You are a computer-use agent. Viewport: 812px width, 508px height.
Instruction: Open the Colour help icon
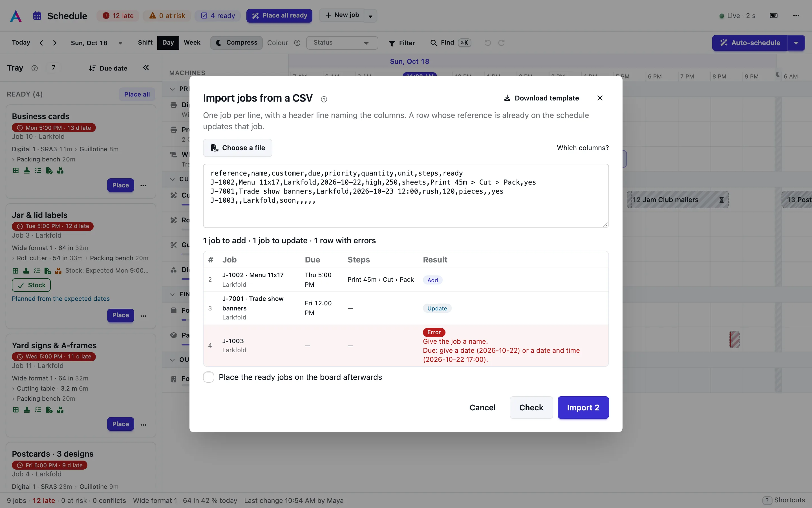[297, 43]
